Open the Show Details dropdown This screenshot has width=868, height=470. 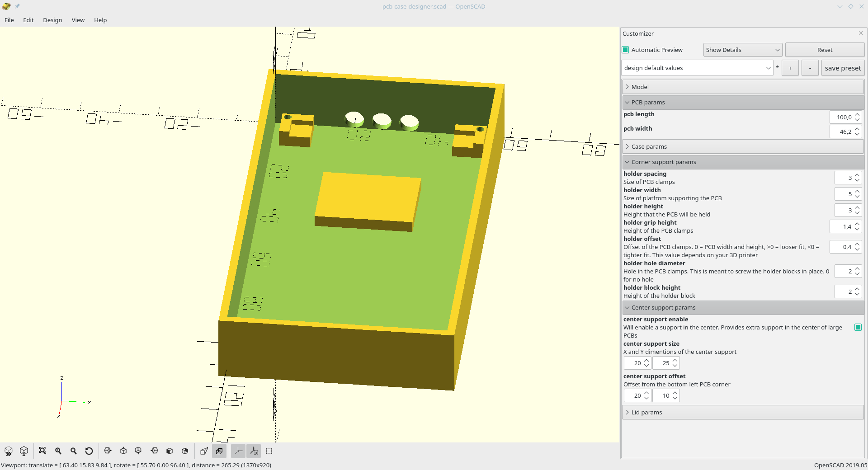pos(743,50)
